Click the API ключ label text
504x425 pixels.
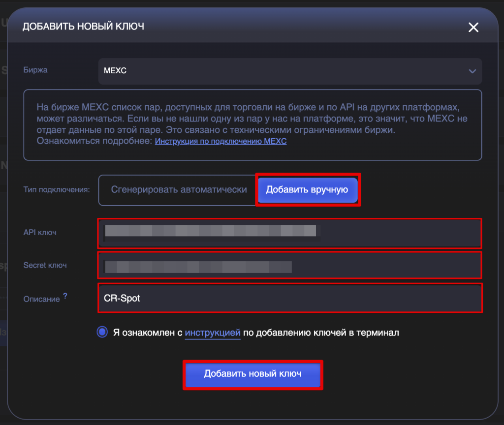pyautogui.click(x=40, y=232)
